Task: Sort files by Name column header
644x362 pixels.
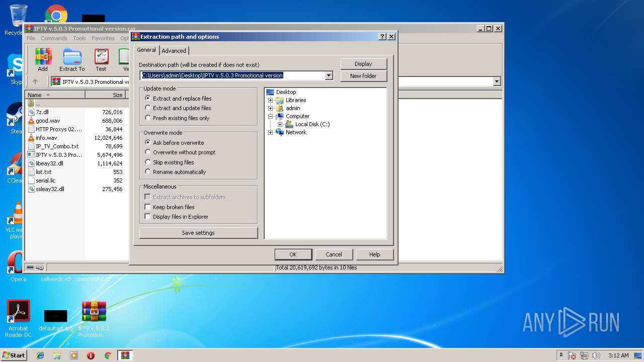Action: [x=55, y=95]
